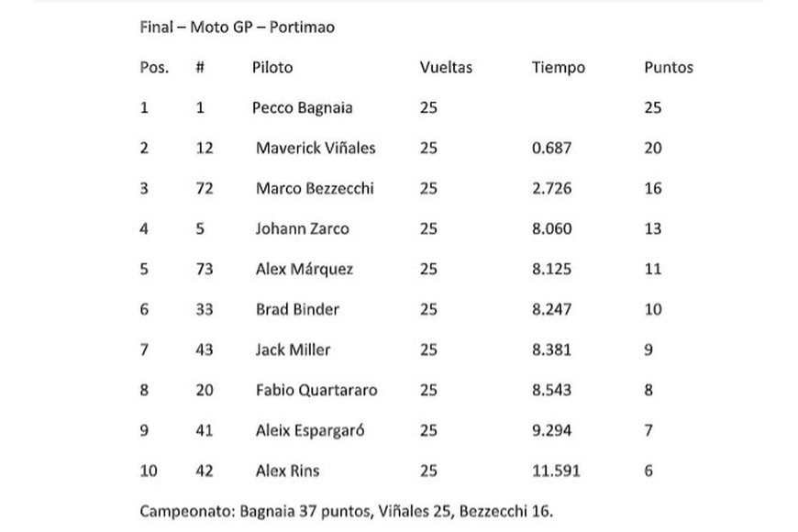Click on Marco Bezzecchi's name
The width and height of the screenshot is (798, 532).
click(x=315, y=188)
